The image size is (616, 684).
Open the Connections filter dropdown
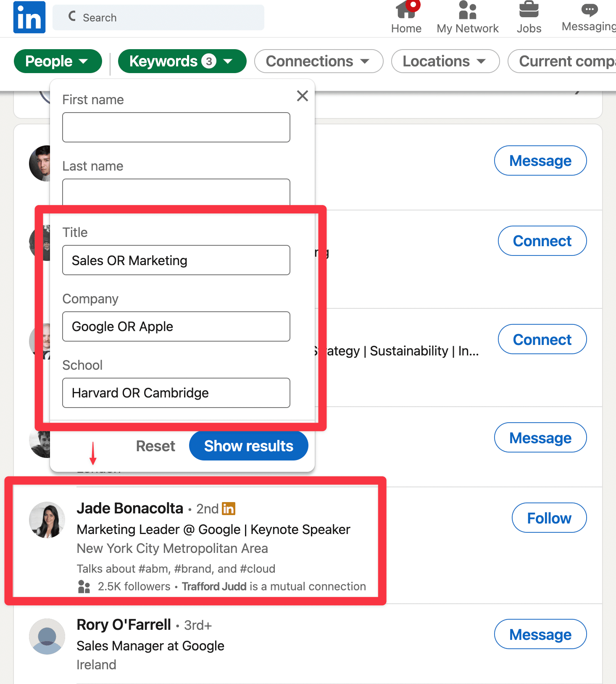pos(318,61)
